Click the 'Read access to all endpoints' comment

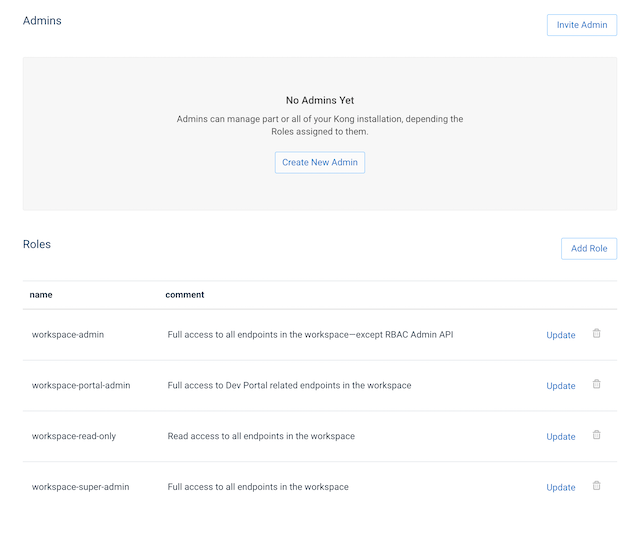click(261, 437)
